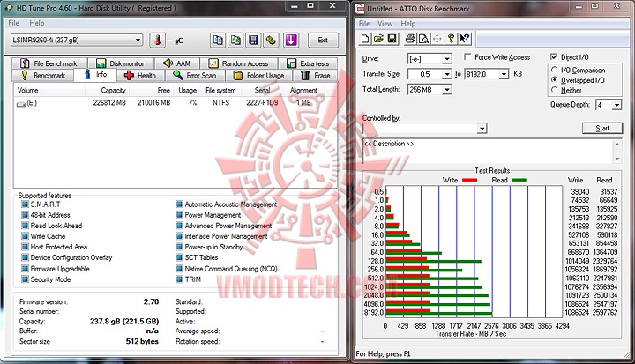Open ATTO View menu
Viewport: 635px width, 364px height.
tap(385, 24)
